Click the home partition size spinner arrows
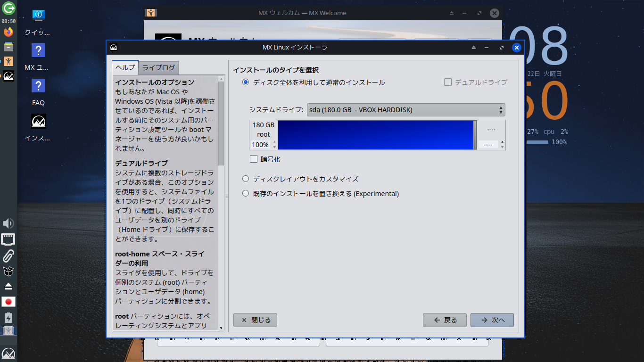Screen dimensions: 644x362 click(x=502, y=145)
